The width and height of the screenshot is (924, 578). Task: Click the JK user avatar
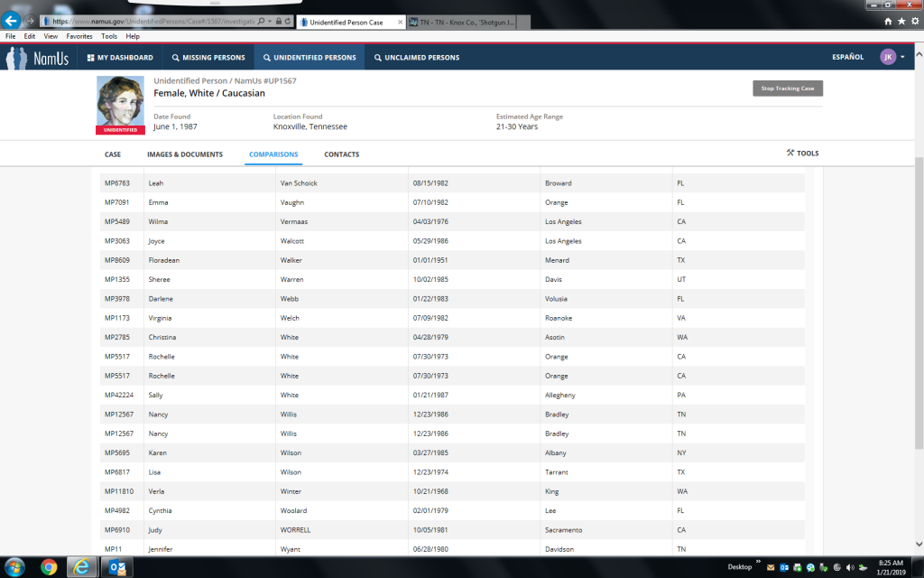click(x=888, y=57)
